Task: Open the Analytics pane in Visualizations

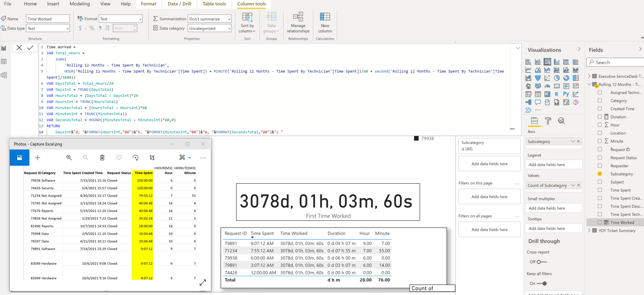Action: point(562,121)
